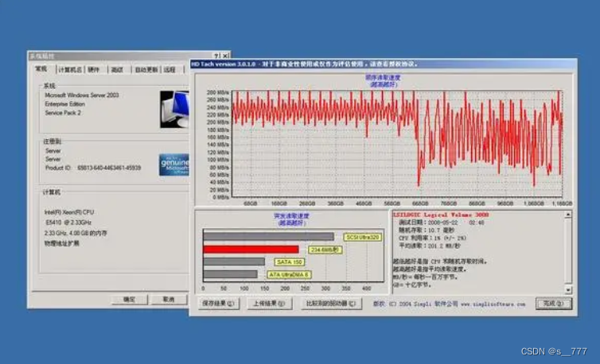The width and height of the screenshot is (600, 364).
Task: Click the E5410 @ 2.33GHz text
Action: coord(68,223)
